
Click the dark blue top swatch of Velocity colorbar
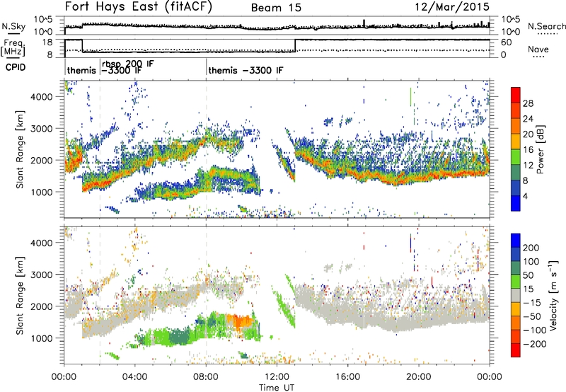516,241
